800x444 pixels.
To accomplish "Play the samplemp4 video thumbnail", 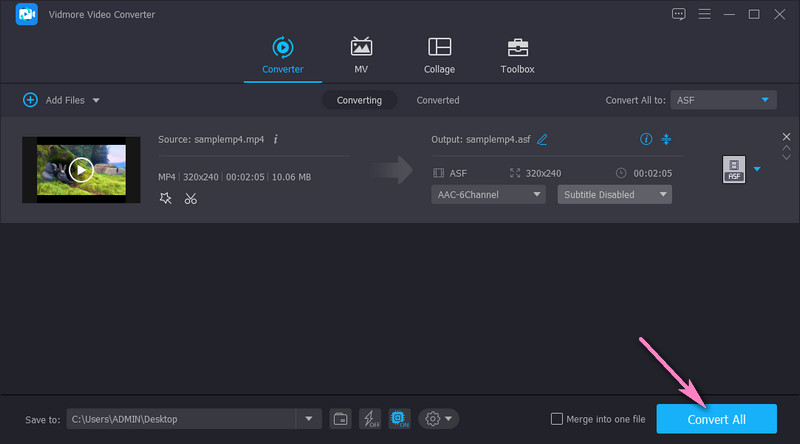I will [81, 169].
